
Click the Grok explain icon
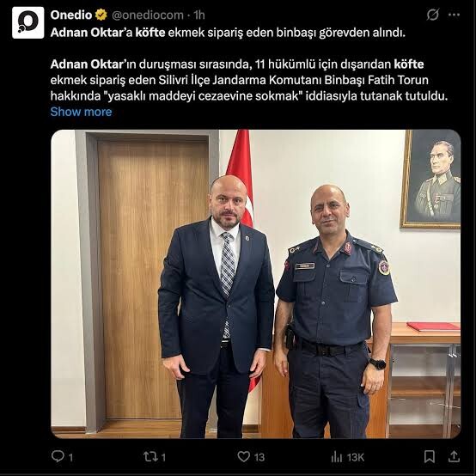pos(432,15)
